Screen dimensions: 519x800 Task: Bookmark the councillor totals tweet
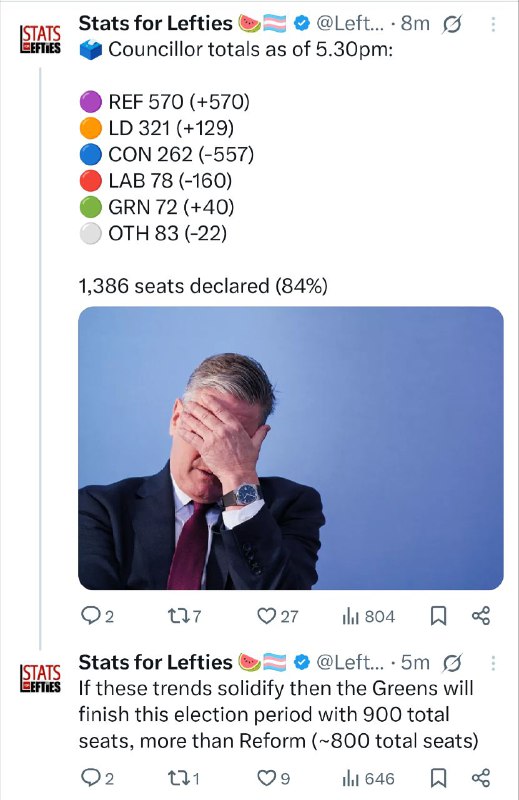[438, 616]
